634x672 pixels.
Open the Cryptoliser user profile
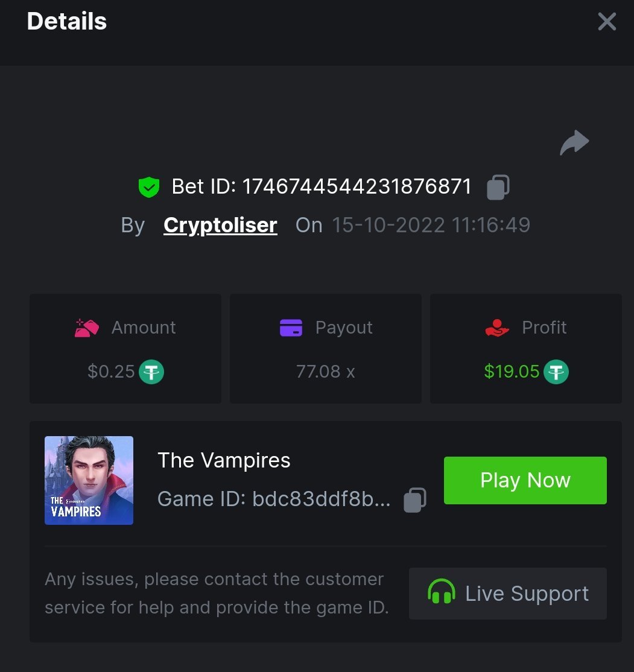pos(220,225)
